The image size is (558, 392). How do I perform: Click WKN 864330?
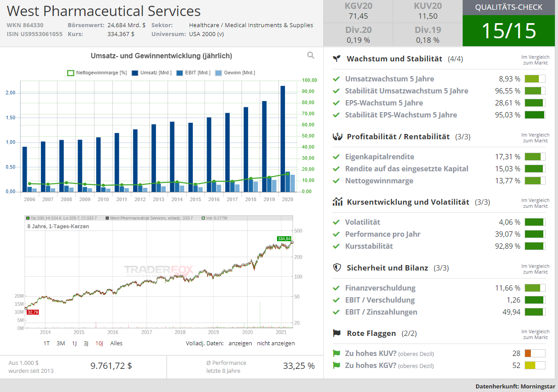[25, 25]
